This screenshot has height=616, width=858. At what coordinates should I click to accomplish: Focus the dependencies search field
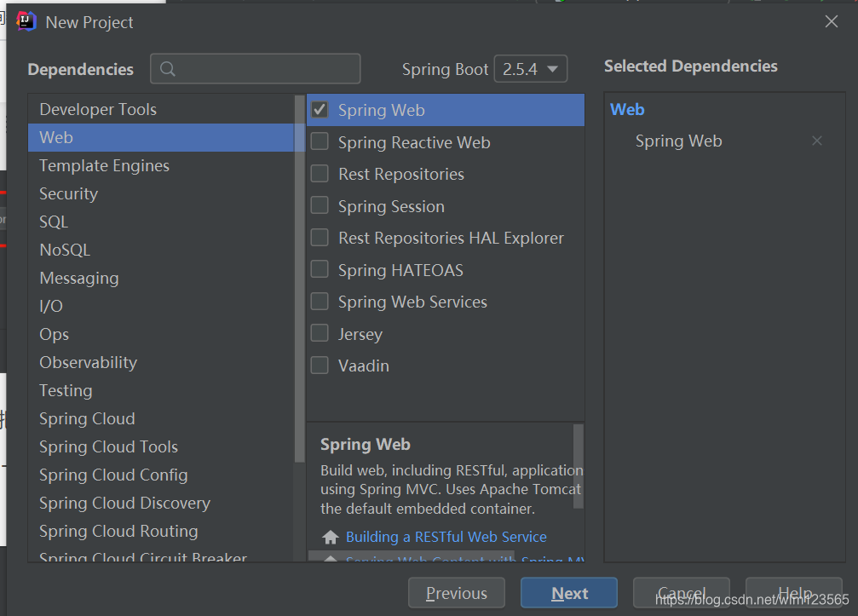255,68
